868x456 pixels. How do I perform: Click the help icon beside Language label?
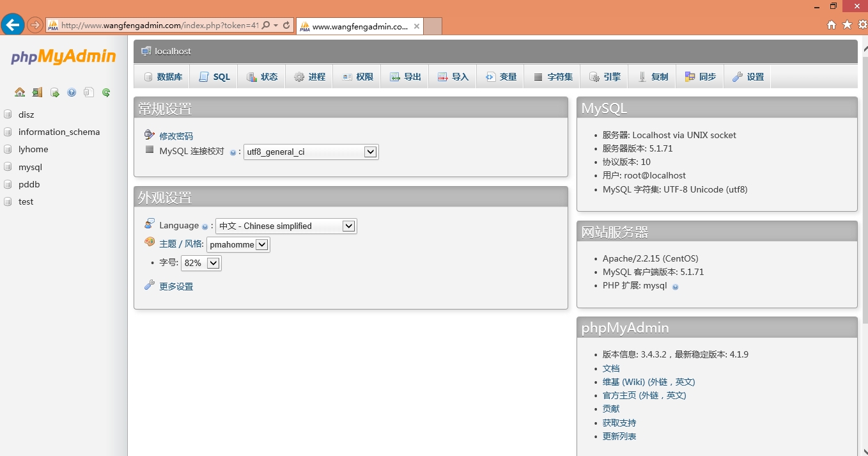coord(205,226)
